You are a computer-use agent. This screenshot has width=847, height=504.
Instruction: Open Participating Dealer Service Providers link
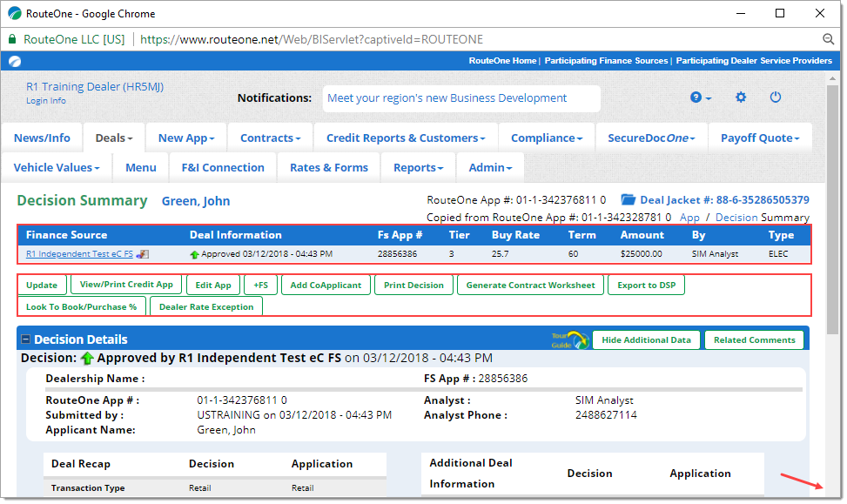point(754,61)
